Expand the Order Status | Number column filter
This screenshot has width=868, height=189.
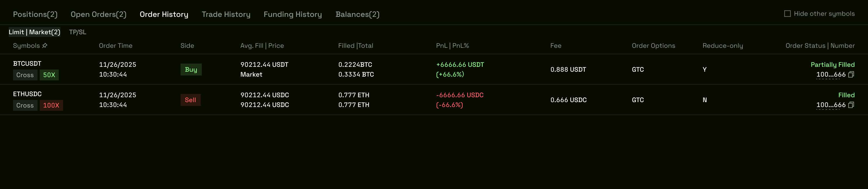[820, 45]
